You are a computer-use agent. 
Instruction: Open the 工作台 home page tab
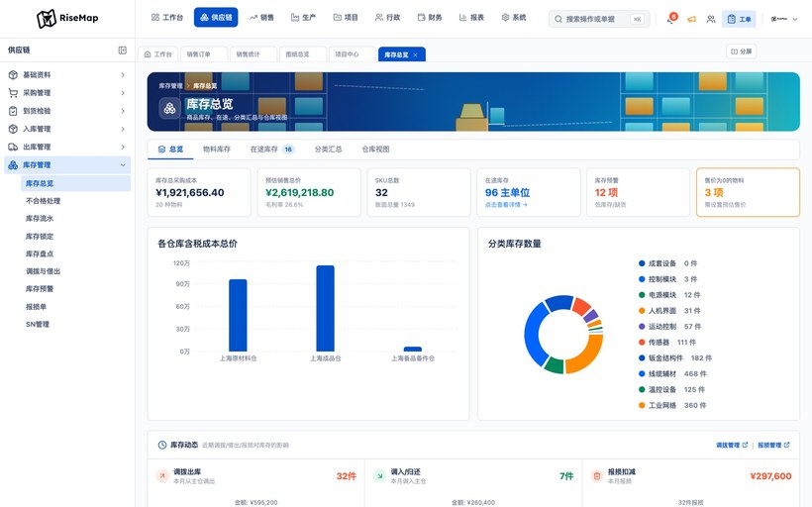click(x=158, y=54)
